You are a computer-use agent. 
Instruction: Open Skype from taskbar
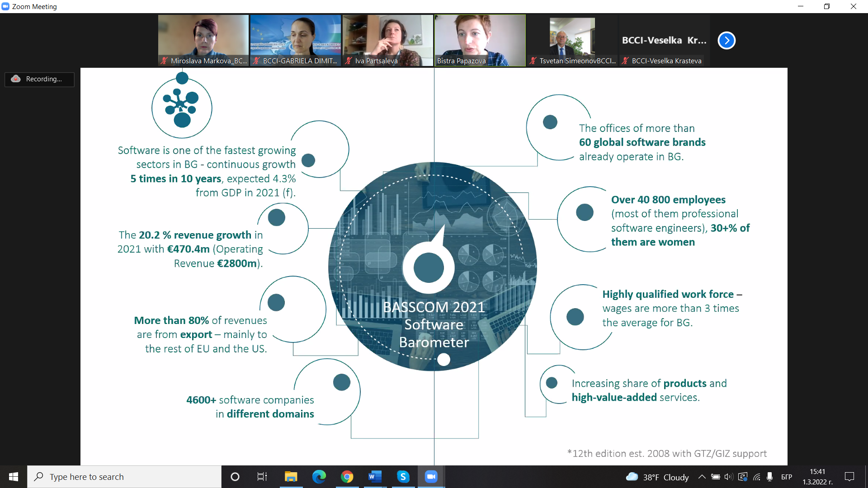403,477
